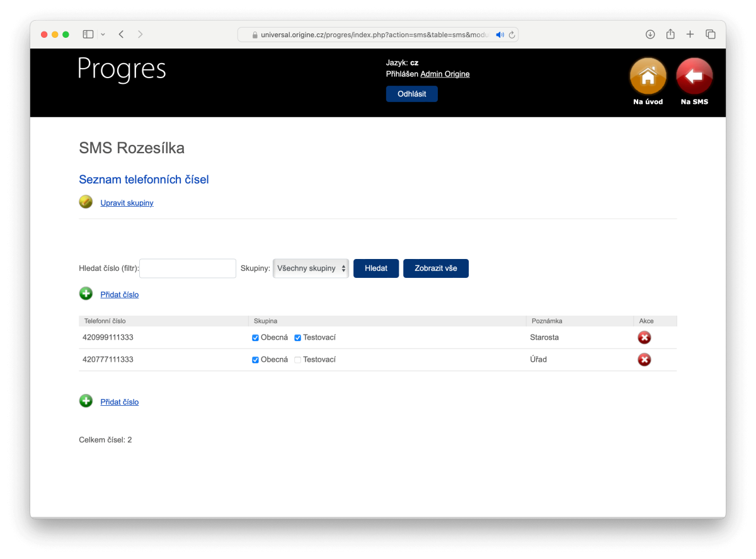Open a new Safari tab

pyautogui.click(x=690, y=34)
